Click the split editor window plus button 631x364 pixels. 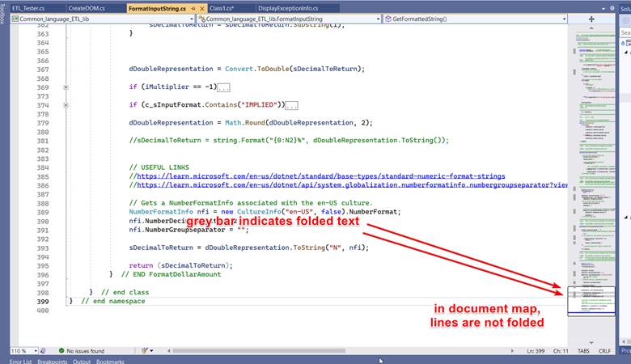pos(591,19)
